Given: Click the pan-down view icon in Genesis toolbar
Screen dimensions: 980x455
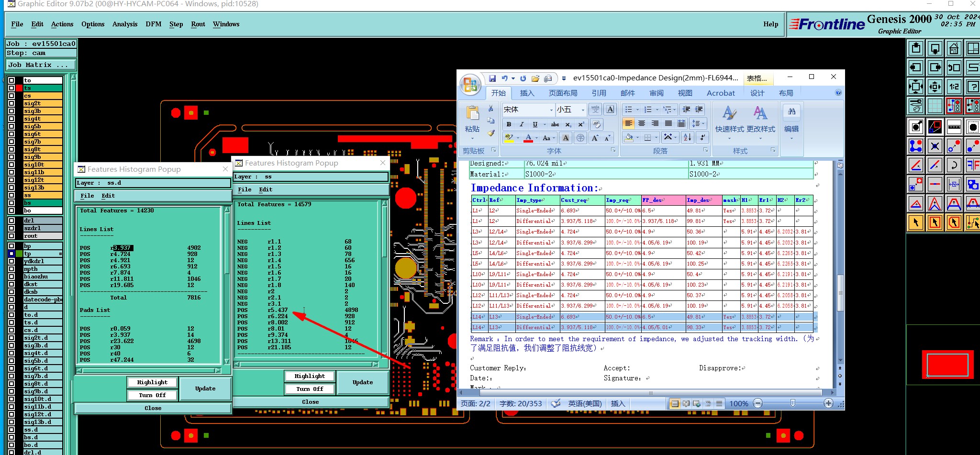Looking at the screenshot, I should click(935, 48).
